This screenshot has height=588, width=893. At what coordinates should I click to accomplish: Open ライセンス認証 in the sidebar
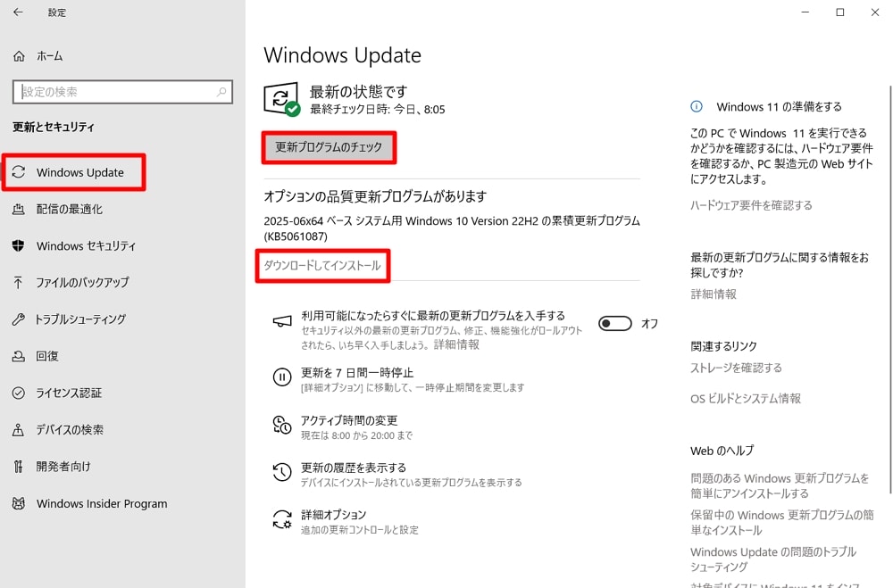click(69, 393)
